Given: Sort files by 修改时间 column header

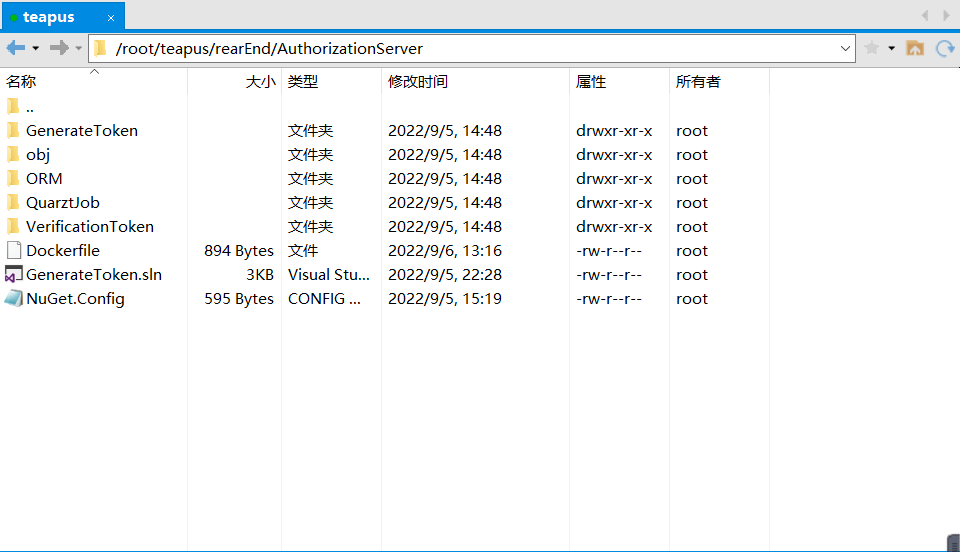Looking at the screenshot, I should pyautogui.click(x=418, y=82).
